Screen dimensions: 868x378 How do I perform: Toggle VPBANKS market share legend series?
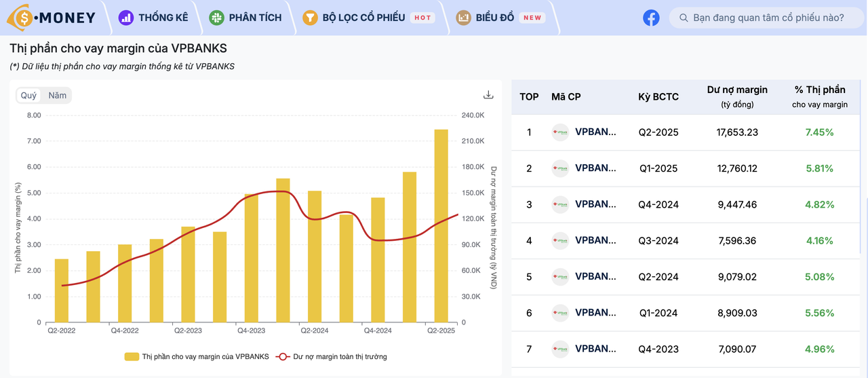tap(197, 356)
